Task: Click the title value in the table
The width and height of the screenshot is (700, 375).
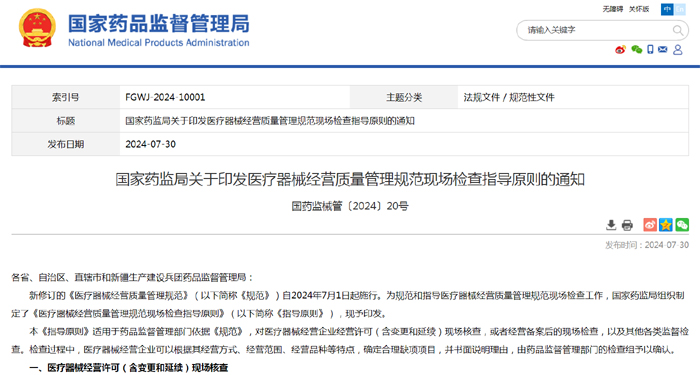Action: [x=270, y=121]
